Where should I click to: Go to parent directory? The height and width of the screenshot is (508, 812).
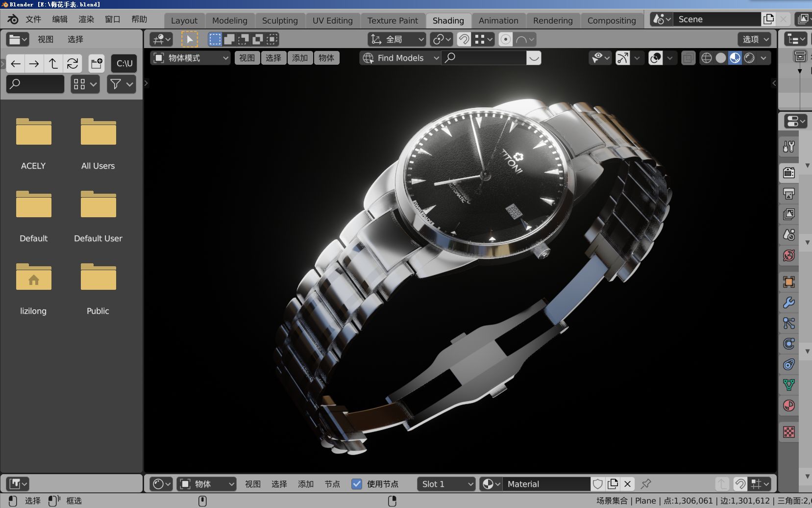point(53,63)
